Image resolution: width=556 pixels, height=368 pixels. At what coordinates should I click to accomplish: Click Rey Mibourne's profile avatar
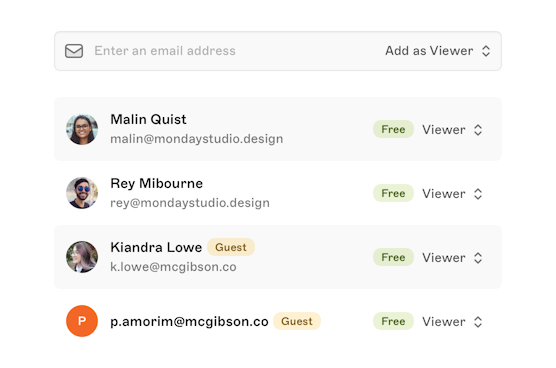click(x=82, y=193)
